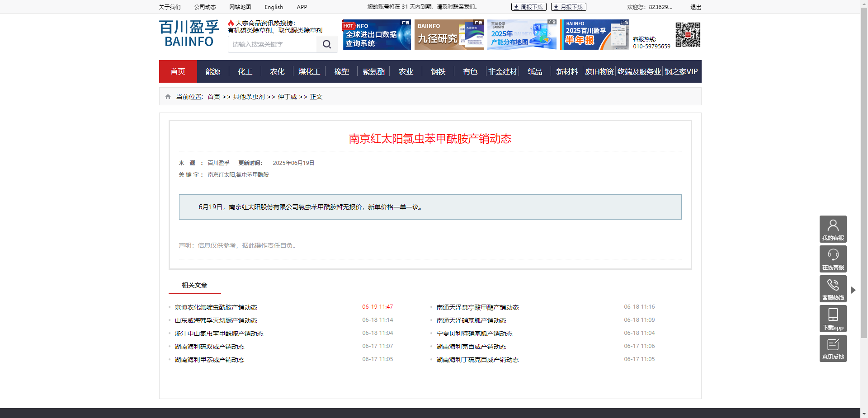Open article 宁夏贝利特硝基胍产销动态

pos(474,333)
